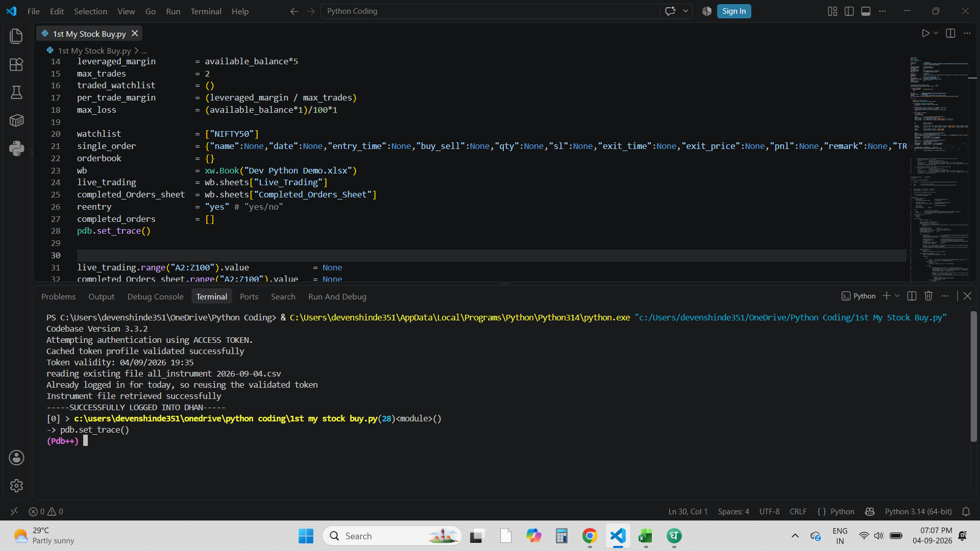Click the Copilot chat icon in title bar
Viewport: 980px width, 551px height.
(x=670, y=11)
